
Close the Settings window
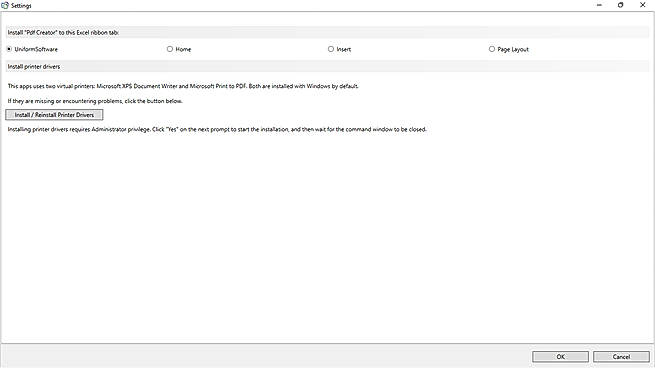click(642, 5)
